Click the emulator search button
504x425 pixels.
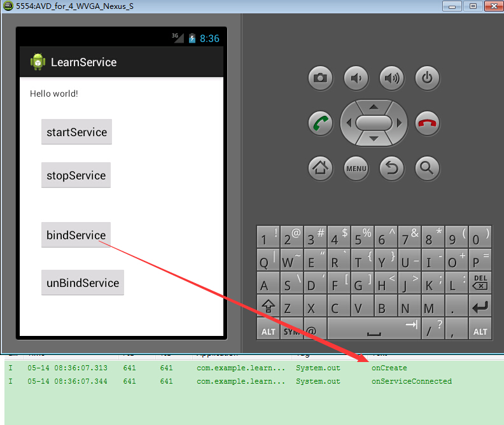click(x=427, y=169)
